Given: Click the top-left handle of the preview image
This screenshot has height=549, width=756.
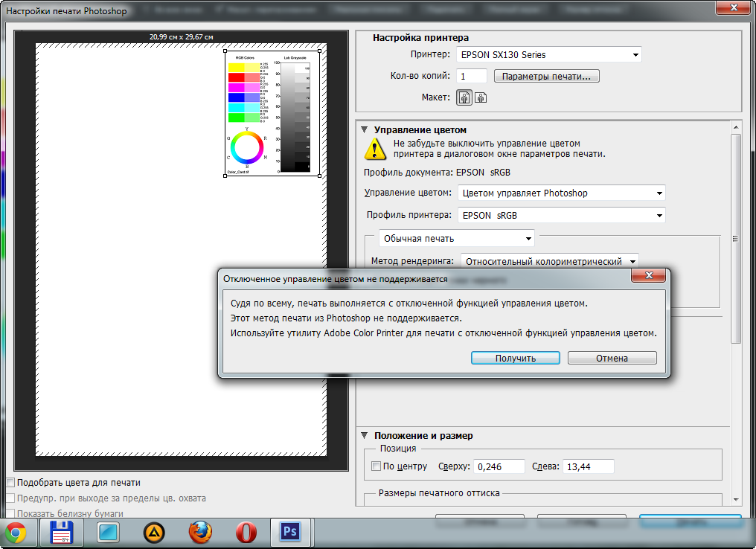Looking at the screenshot, I should click(x=225, y=51).
